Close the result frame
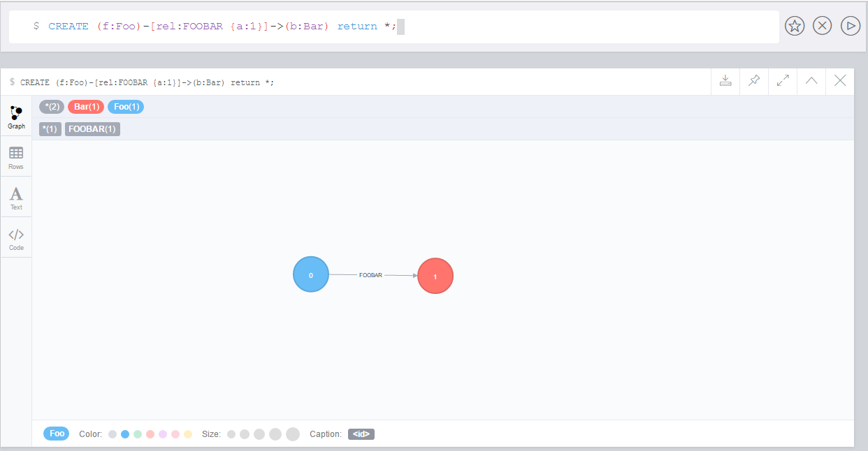The width and height of the screenshot is (868, 451). point(840,81)
